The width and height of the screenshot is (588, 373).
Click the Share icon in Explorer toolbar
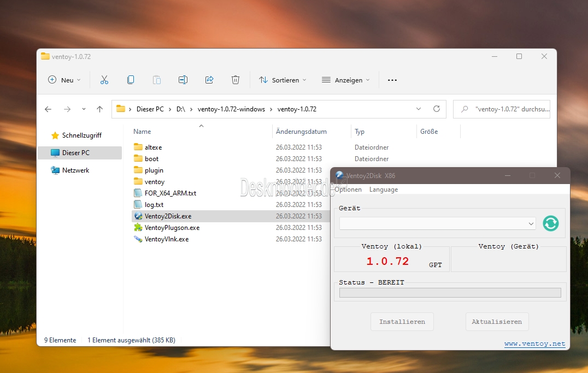209,80
